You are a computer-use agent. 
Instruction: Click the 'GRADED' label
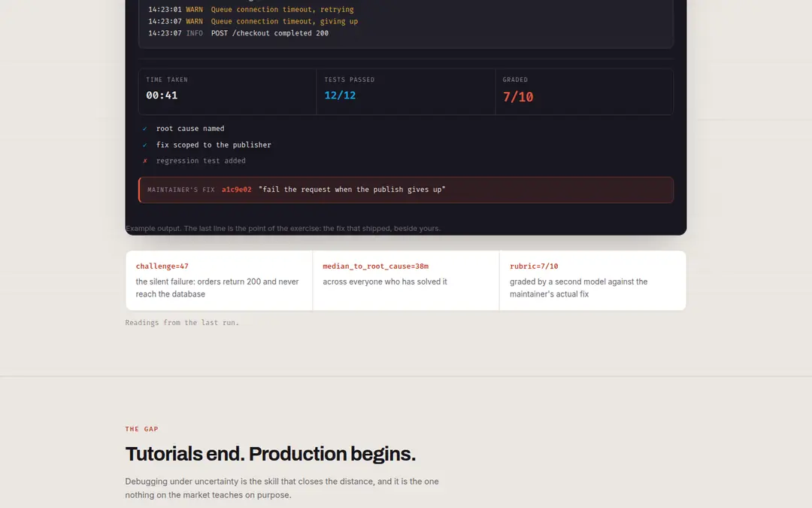point(515,80)
